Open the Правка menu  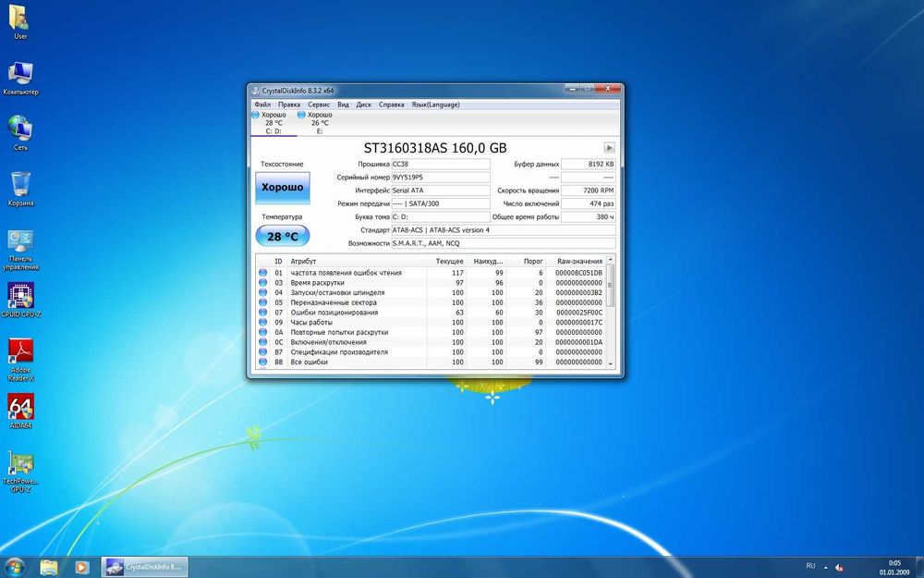click(x=288, y=105)
